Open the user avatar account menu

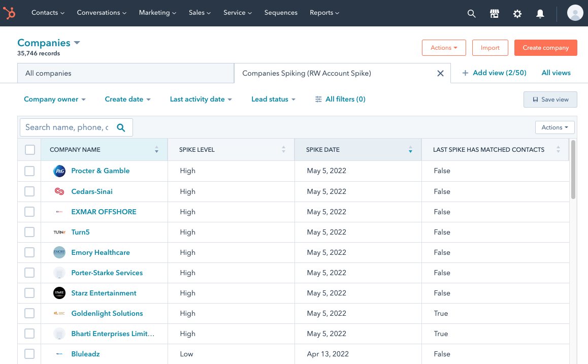(575, 13)
